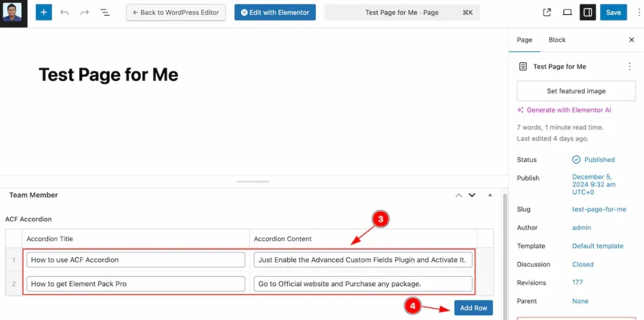644x320 pixels.
Task: Open page actions menu beside Test Page for Me
Action: [630, 66]
